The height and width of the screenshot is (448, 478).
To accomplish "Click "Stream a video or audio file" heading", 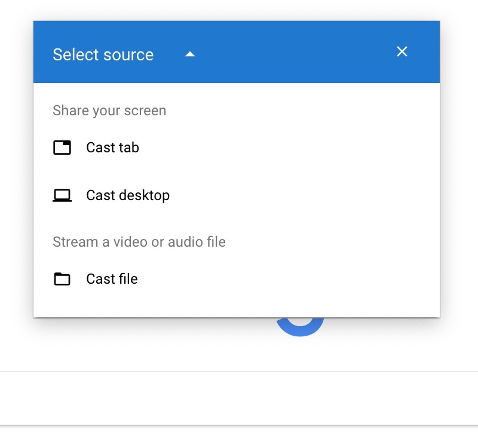I will [x=139, y=242].
